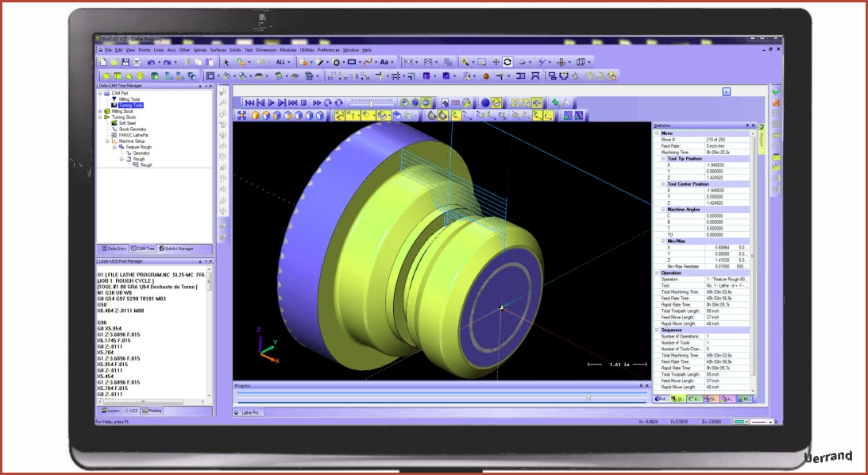Switch to the Data Entry tab
The image size is (868, 475).
pos(115,249)
